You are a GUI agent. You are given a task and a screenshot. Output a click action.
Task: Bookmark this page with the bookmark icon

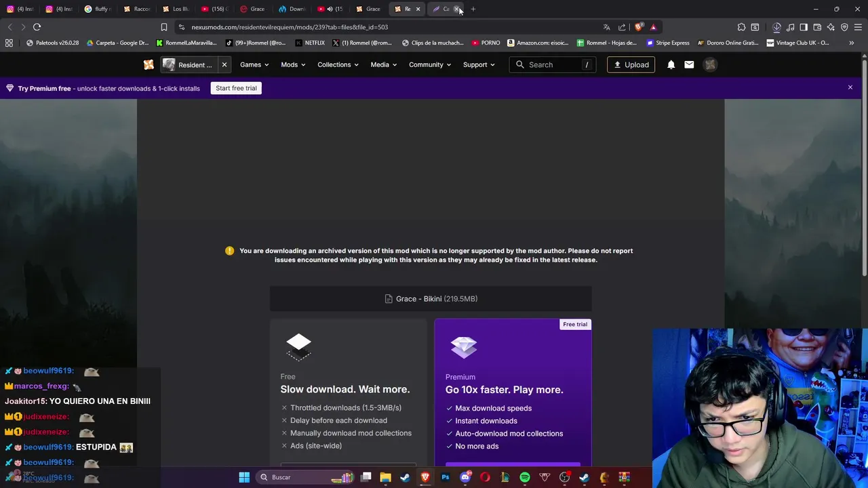163,27
